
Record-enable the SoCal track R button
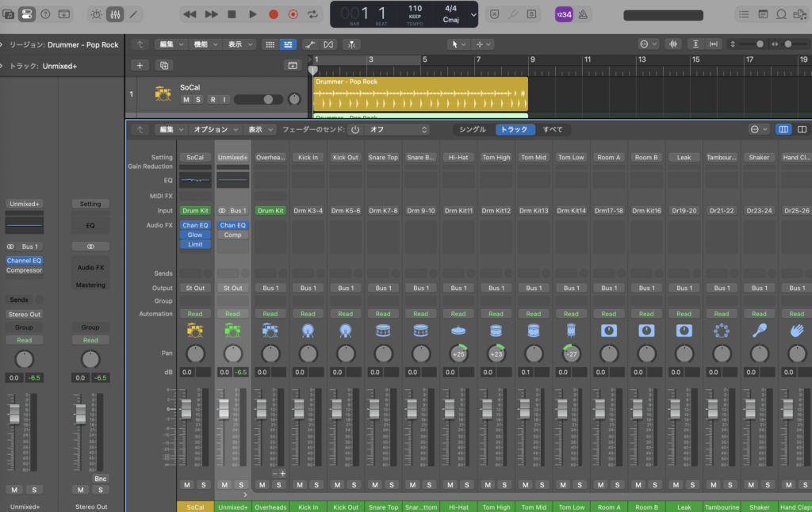coord(213,99)
